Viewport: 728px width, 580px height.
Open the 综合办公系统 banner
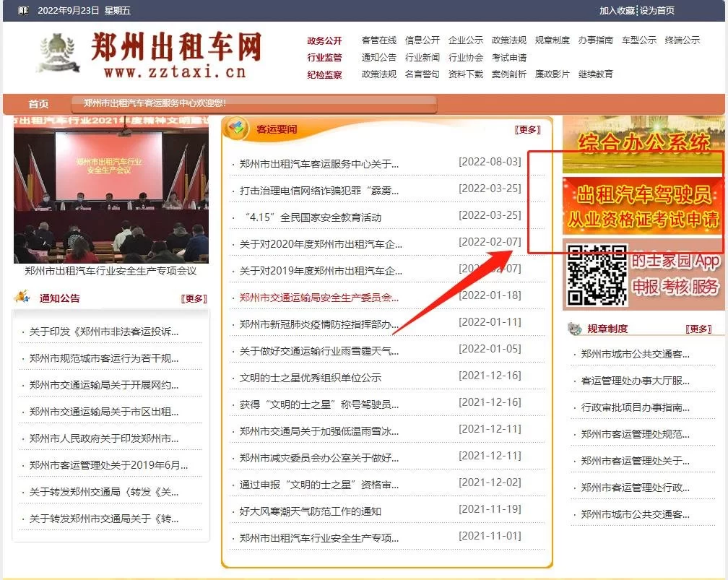643,144
